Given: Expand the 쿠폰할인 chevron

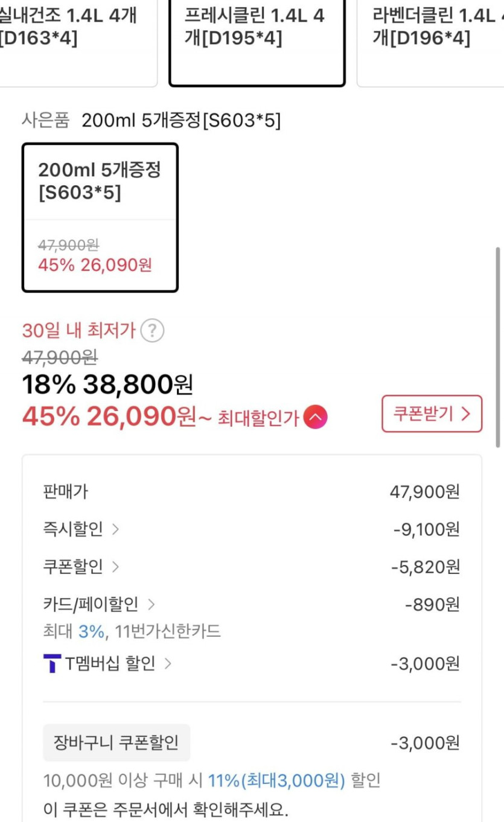Looking at the screenshot, I should tap(115, 567).
